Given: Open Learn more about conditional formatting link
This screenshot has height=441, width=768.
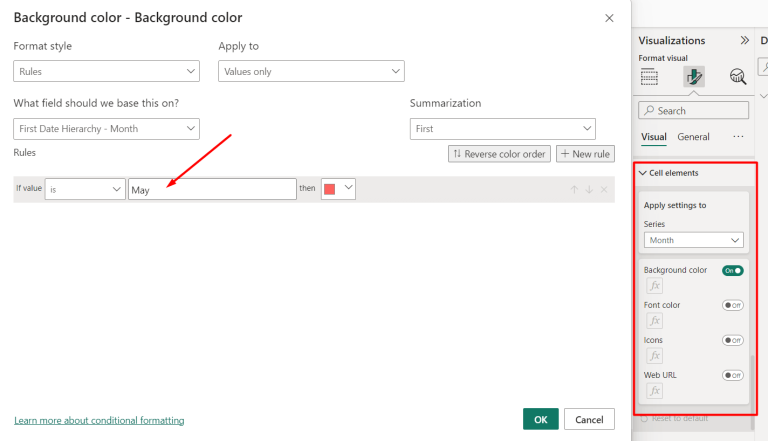Looking at the screenshot, I should pyautogui.click(x=99, y=420).
